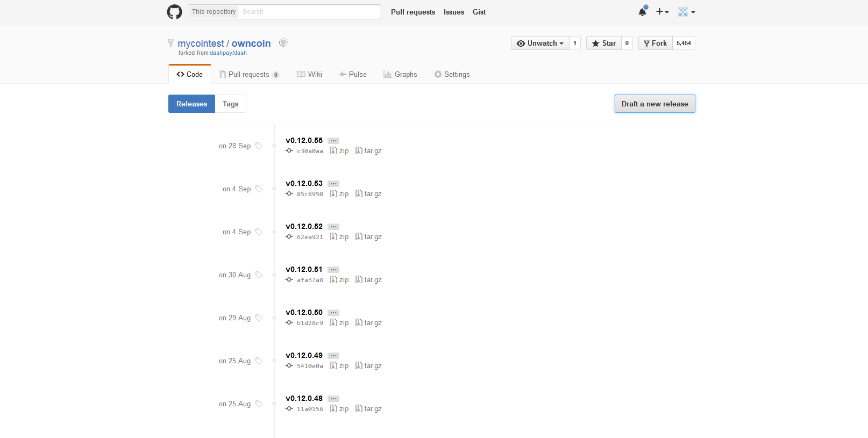The height and width of the screenshot is (438, 868).
Task: Select the Releases view
Action: click(x=191, y=104)
